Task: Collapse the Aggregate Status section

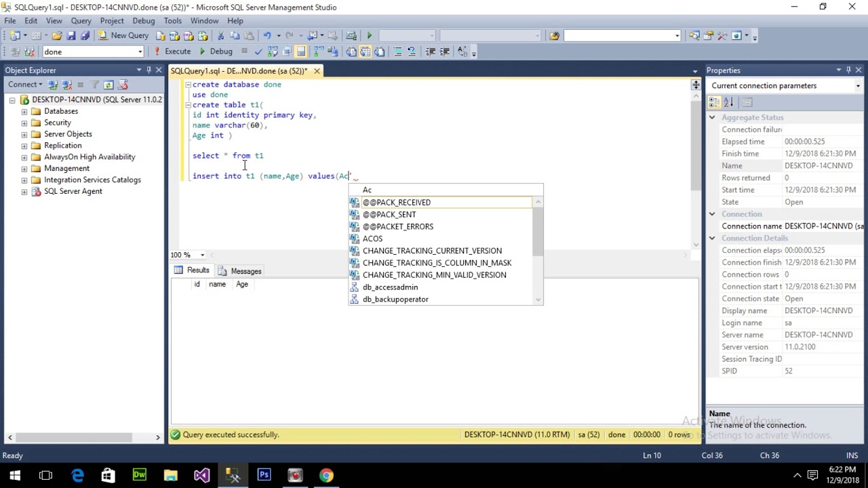Action: click(x=712, y=117)
